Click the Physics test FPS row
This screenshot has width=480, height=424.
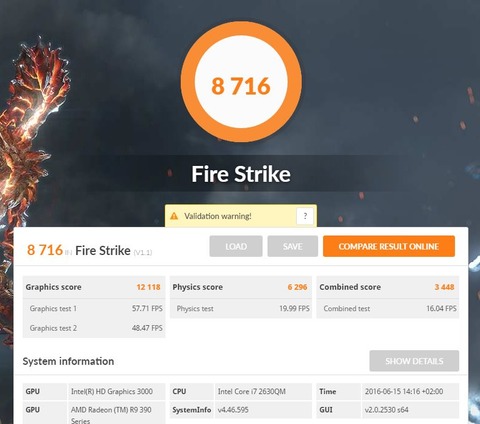[x=241, y=309]
